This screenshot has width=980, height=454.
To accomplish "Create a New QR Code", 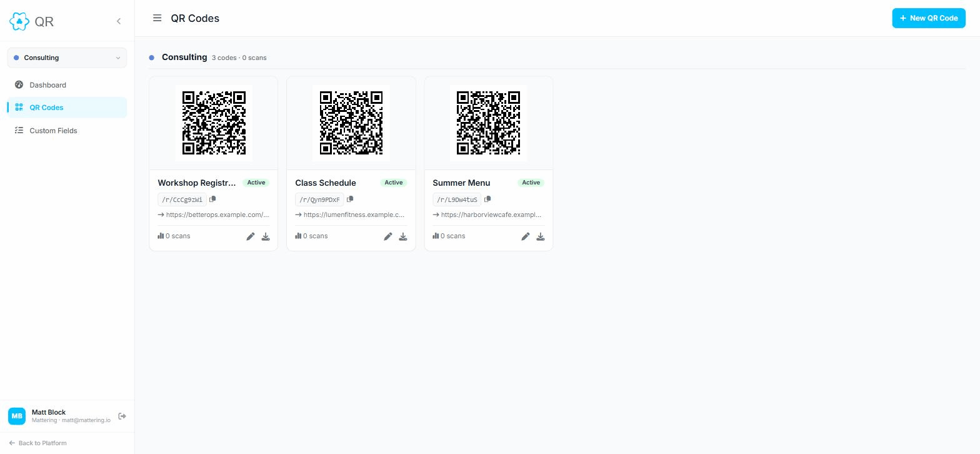I will (x=929, y=18).
